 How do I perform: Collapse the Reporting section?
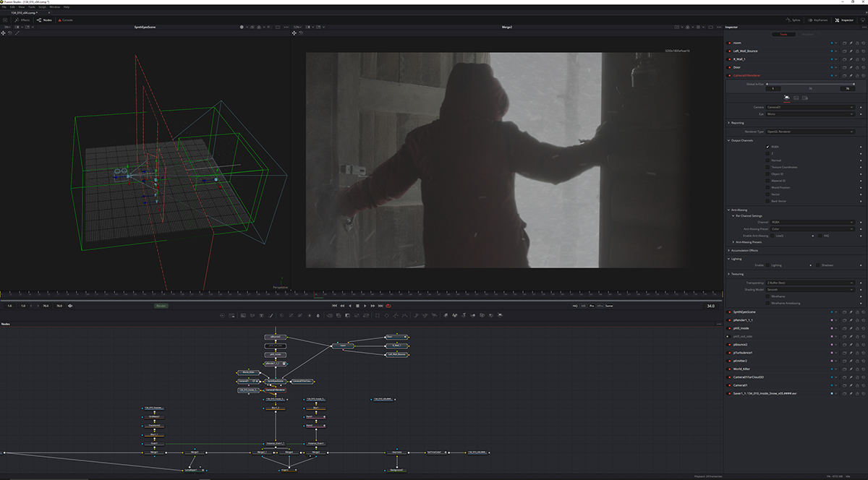(x=736, y=123)
